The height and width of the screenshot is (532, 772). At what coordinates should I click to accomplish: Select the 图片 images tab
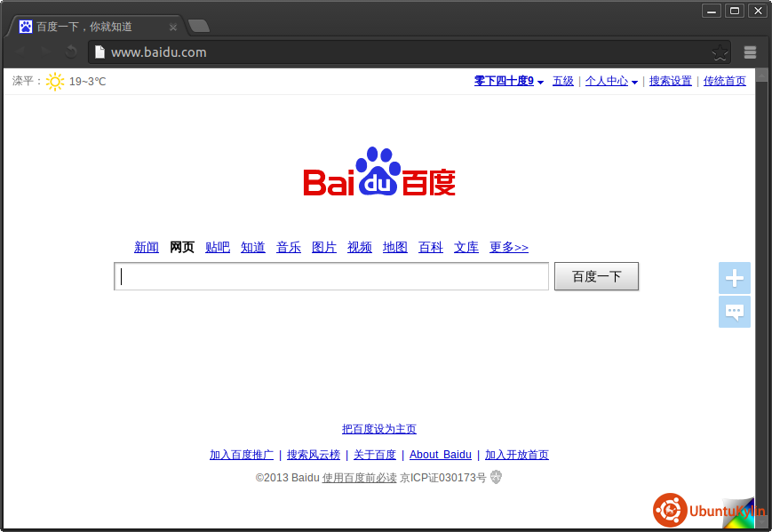coord(324,248)
